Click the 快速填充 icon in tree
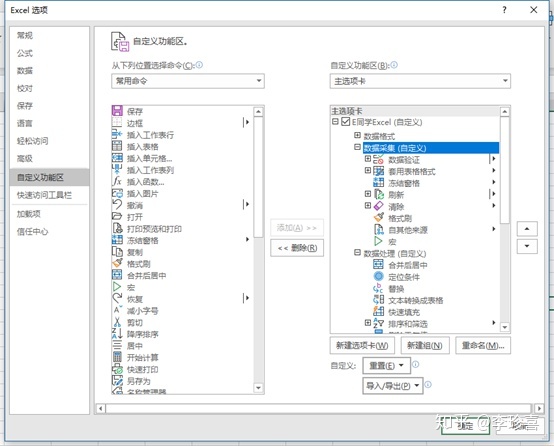The height and width of the screenshot is (446, 554). (x=378, y=311)
